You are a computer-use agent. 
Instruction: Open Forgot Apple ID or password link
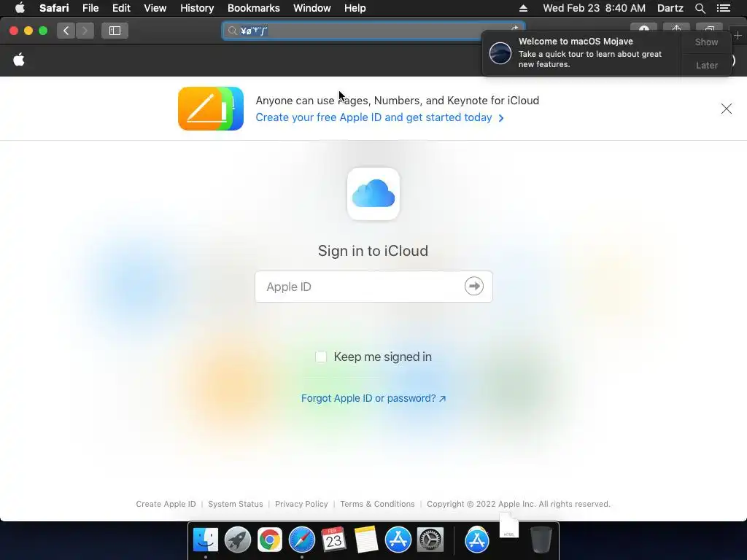coord(373,398)
